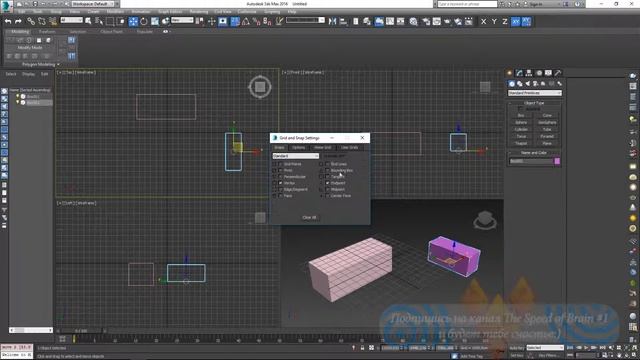The height and width of the screenshot is (360, 640).
Task: Switch to Home Grid tab
Action: click(x=322, y=147)
